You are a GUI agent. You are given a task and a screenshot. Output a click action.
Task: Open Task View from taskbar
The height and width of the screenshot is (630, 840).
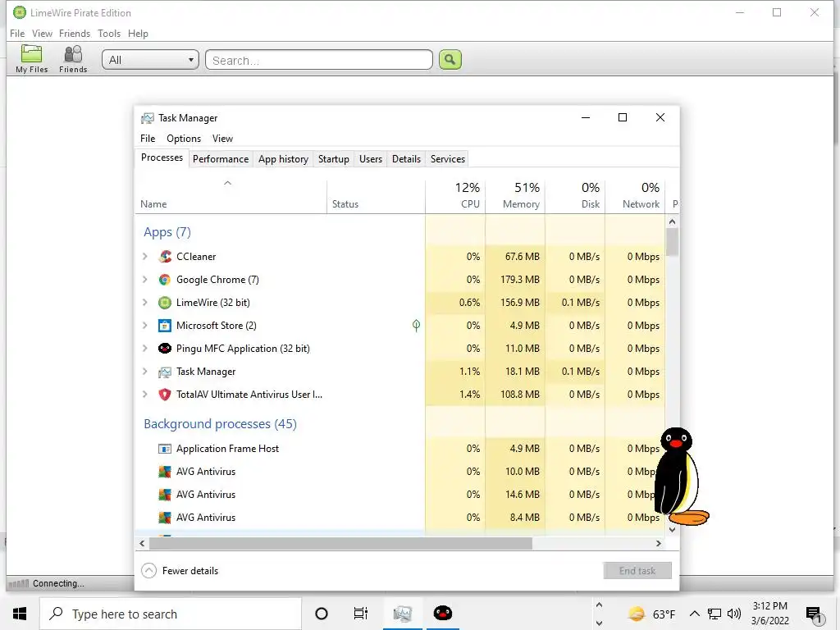[x=361, y=614]
